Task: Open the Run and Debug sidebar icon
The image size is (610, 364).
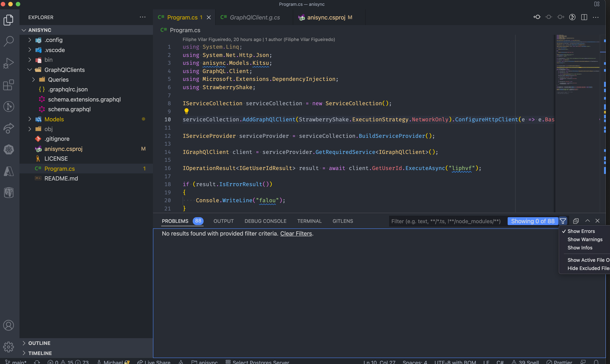Action: 9,63
